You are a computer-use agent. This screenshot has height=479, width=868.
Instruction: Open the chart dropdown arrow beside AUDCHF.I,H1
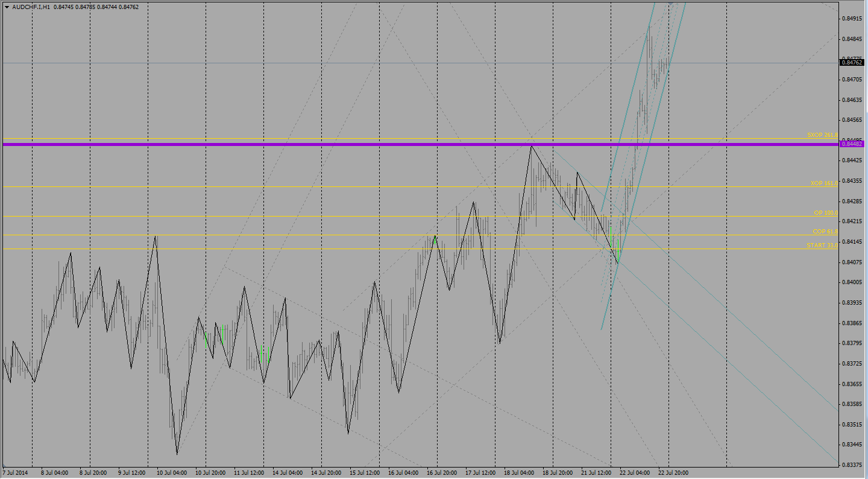[6, 7]
